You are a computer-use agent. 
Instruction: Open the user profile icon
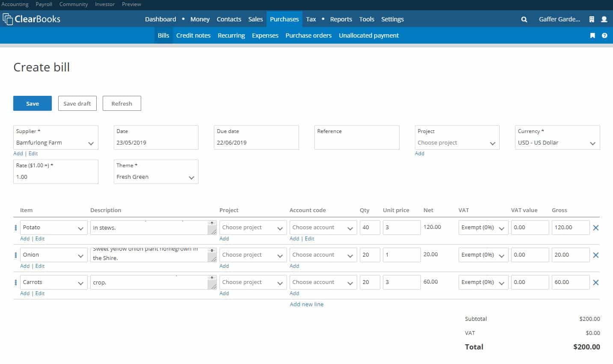(x=604, y=19)
